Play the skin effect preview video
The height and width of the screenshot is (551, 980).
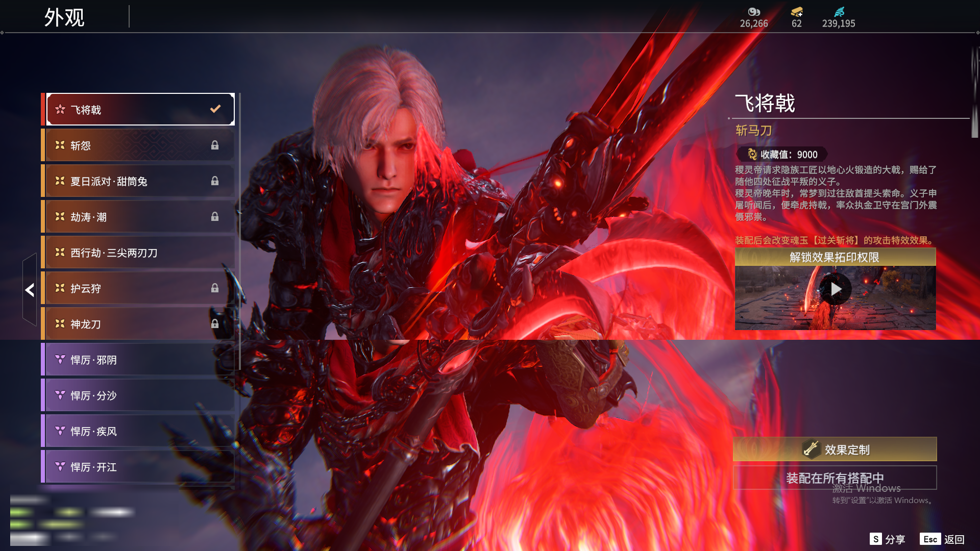[x=836, y=289]
